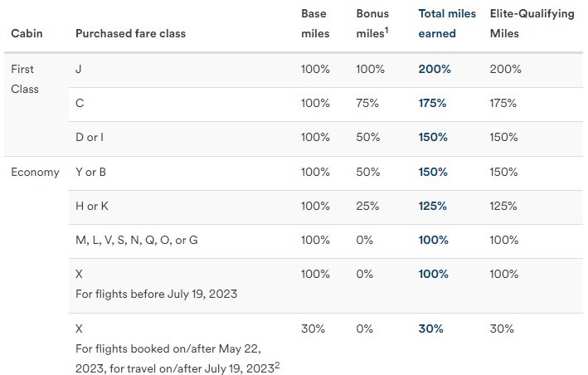Click text 'For flights before July 19, 2023'
588x375 pixels.
point(157,294)
